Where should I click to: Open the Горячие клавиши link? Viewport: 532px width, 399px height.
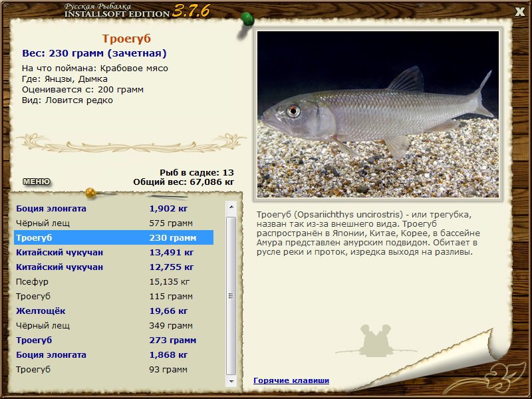(x=291, y=380)
